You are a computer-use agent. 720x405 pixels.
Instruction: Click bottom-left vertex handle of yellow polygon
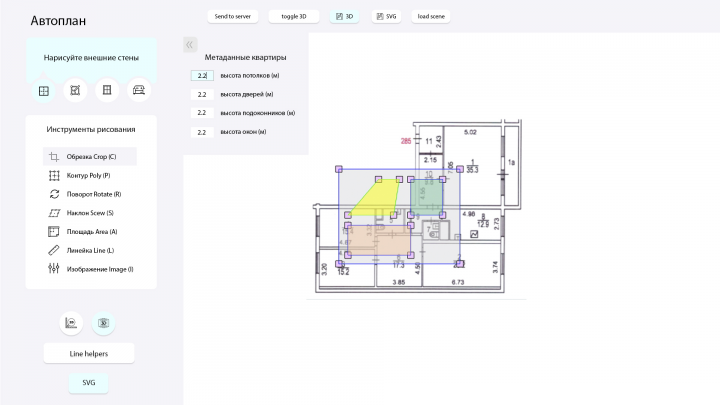[x=348, y=215]
